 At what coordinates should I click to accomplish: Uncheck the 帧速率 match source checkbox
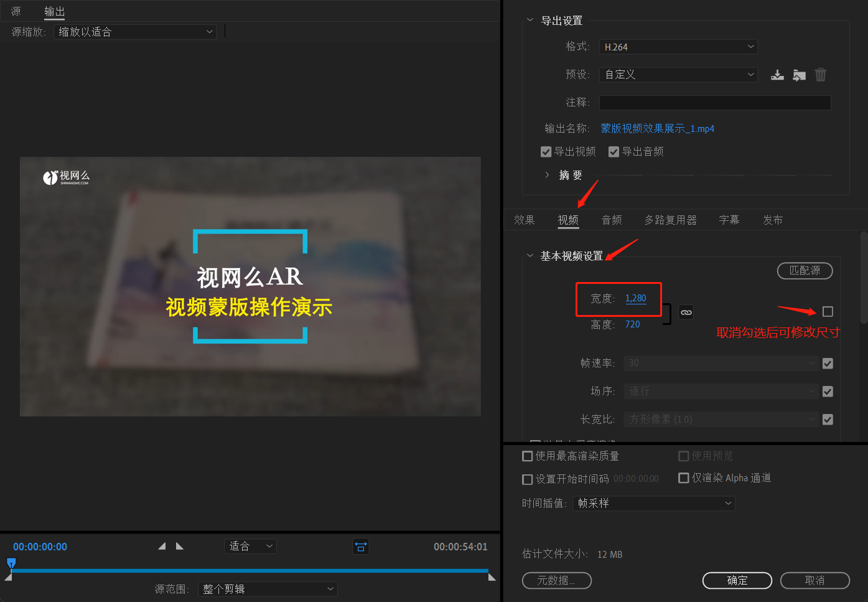click(x=828, y=364)
